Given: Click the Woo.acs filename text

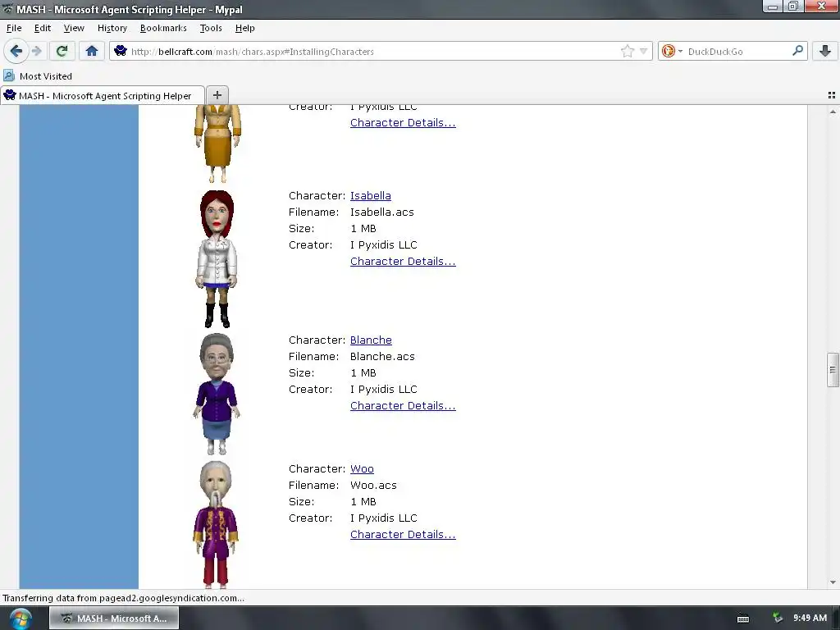Looking at the screenshot, I should tap(373, 485).
